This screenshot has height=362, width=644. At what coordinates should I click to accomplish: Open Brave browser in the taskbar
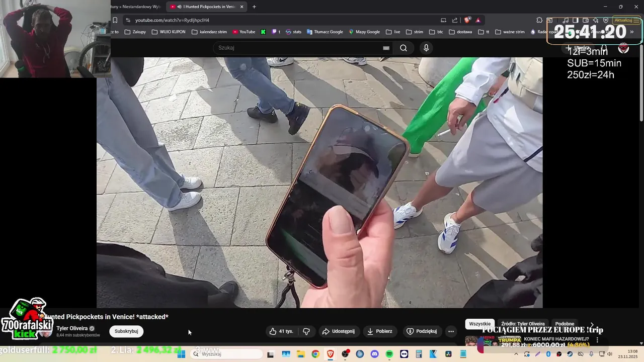(x=330, y=354)
